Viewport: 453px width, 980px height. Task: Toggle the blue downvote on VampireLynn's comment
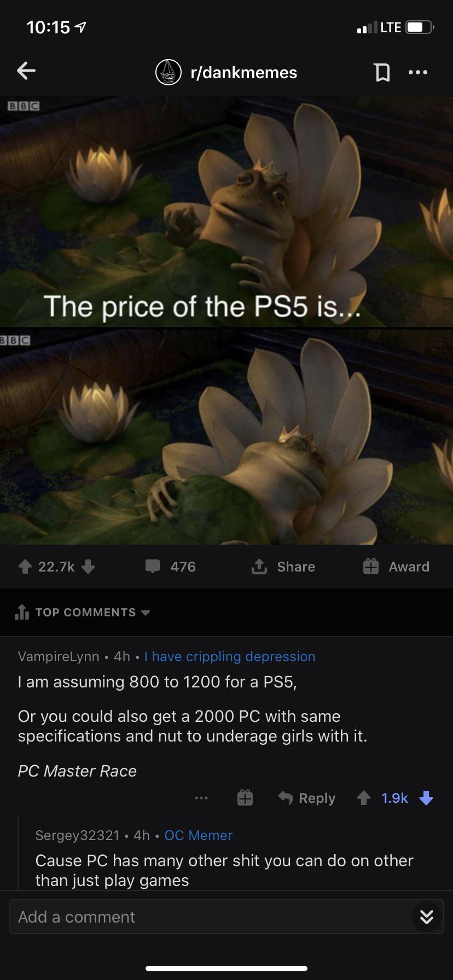(426, 798)
